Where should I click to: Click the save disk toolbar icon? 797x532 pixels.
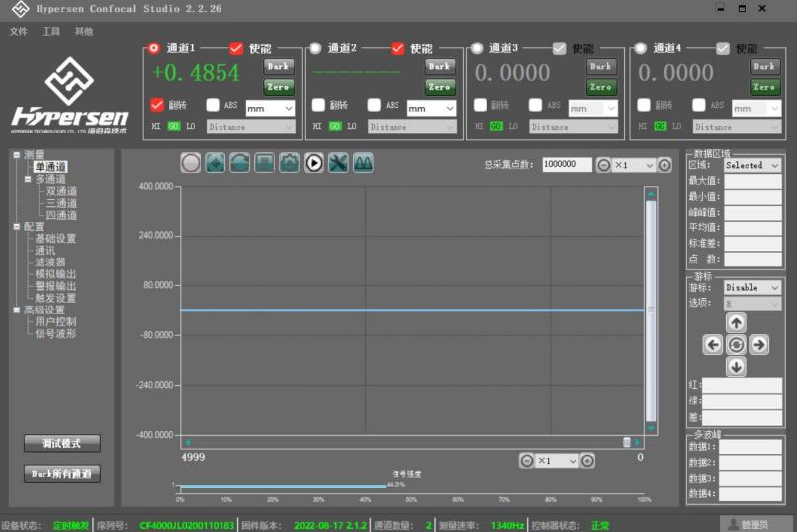tap(264, 163)
